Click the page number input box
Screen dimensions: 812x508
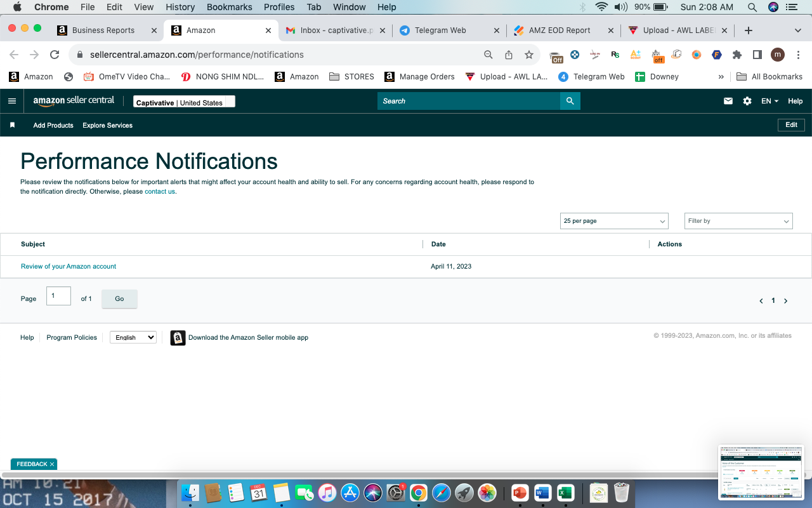(x=58, y=296)
